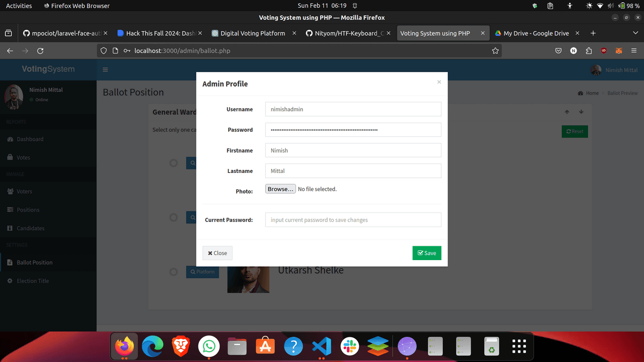Close the Admin Profile dialog with X
Viewport: 644px width, 362px height.
click(439, 82)
